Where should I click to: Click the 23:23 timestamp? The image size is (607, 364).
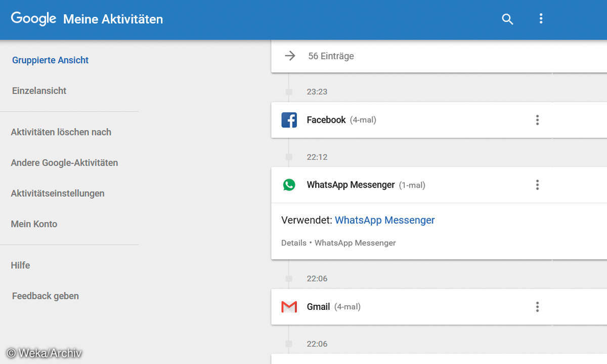[x=317, y=92]
